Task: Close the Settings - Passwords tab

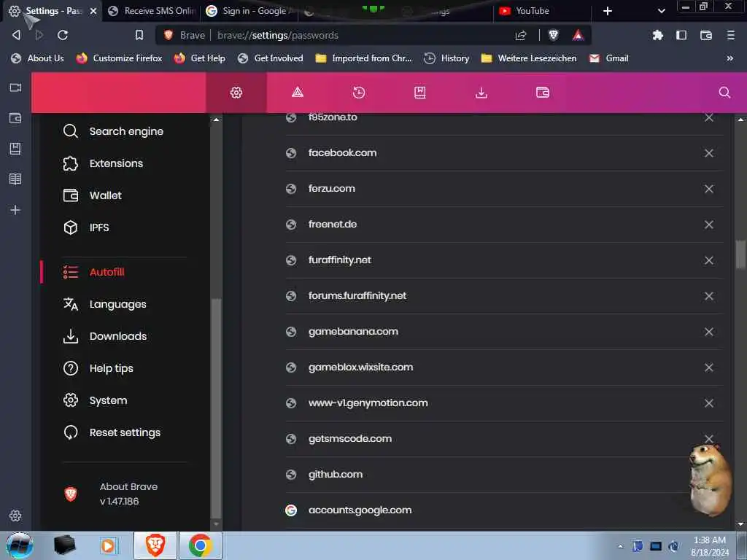Action: tap(93, 10)
